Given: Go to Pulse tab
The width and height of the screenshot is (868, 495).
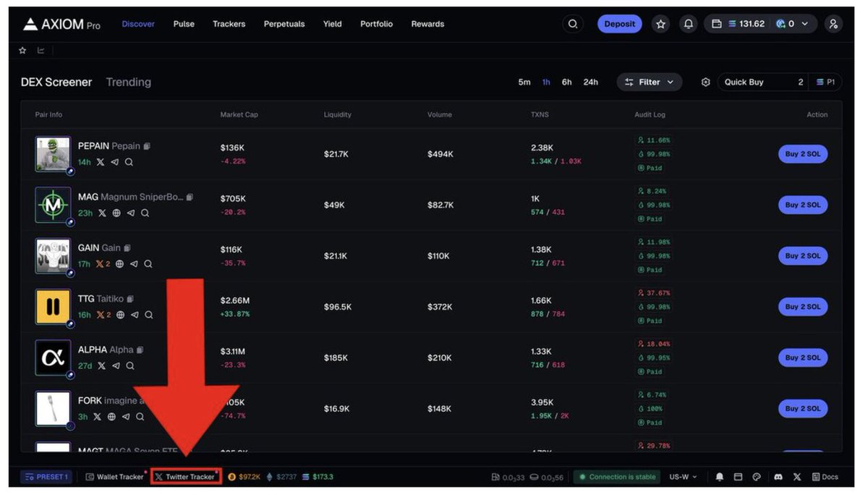Looking at the screenshot, I should coord(184,24).
